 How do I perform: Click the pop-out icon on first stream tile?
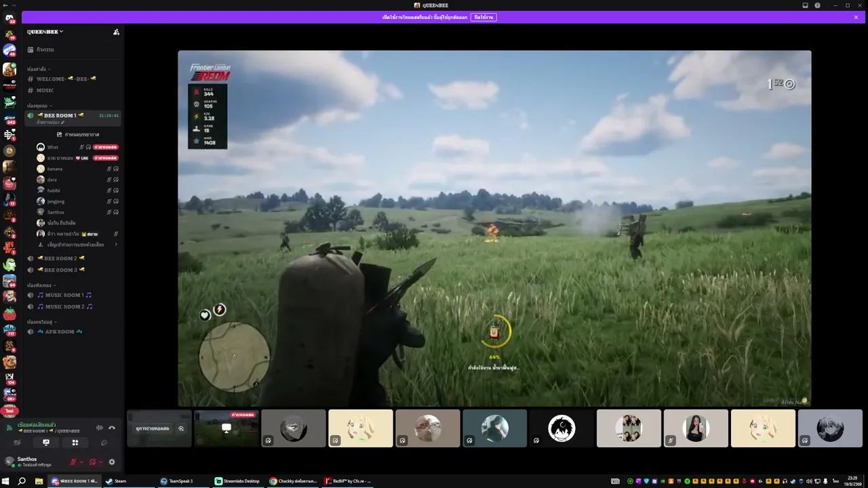click(x=181, y=428)
